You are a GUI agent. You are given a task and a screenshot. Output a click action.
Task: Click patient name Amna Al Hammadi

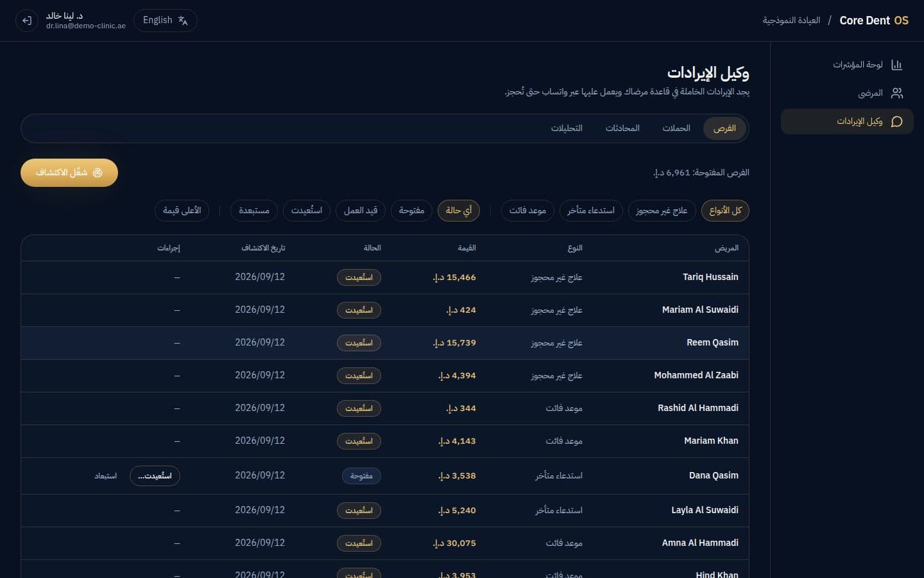700,543
